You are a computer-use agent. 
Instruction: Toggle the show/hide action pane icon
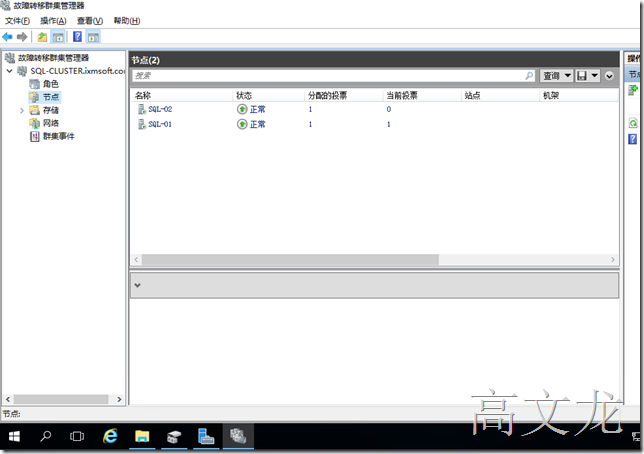(x=93, y=37)
